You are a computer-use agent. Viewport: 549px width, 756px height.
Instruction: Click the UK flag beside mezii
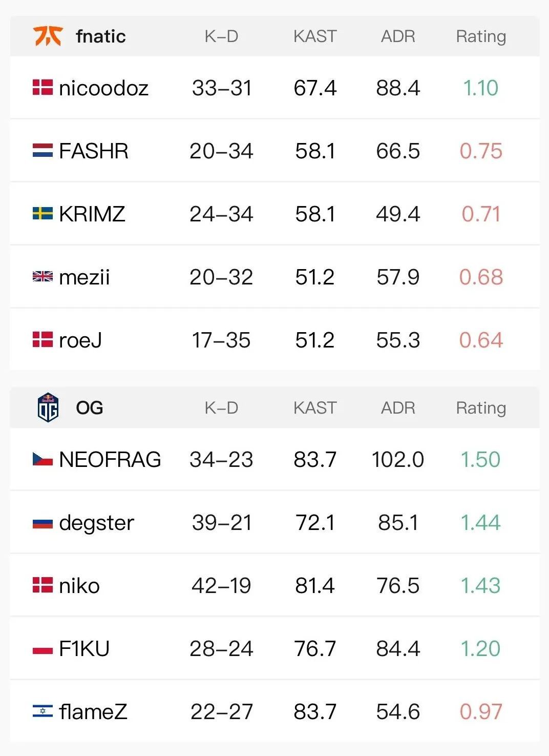(x=43, y=277)
